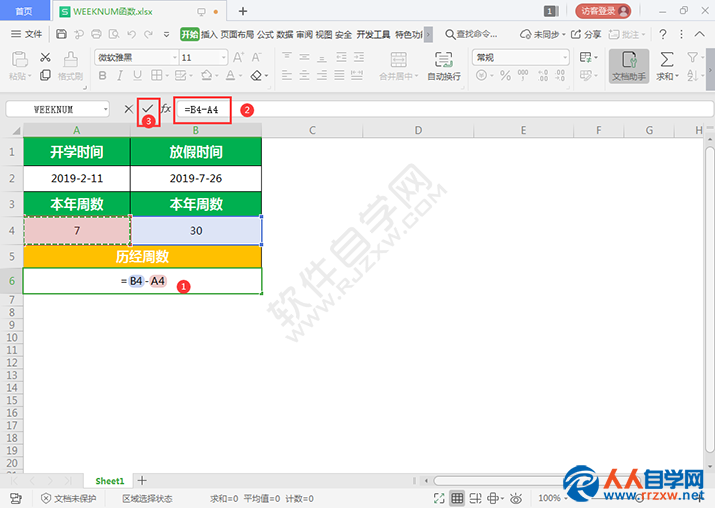Click the Help question mark icon
715x508 pixels.
point(663,34)
